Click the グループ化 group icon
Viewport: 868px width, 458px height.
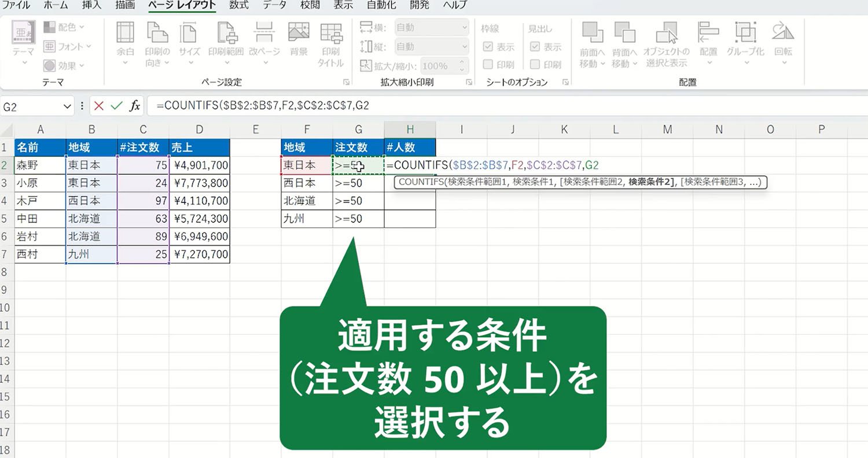click(745, 33)
